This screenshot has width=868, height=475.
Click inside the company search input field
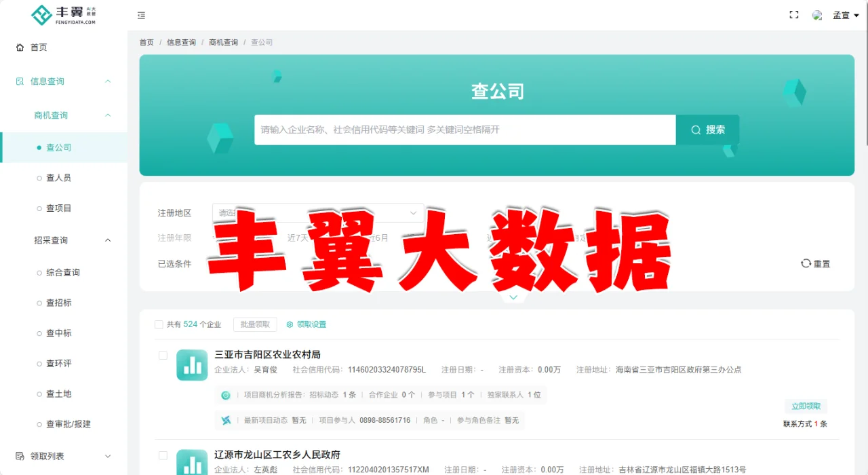461,130
